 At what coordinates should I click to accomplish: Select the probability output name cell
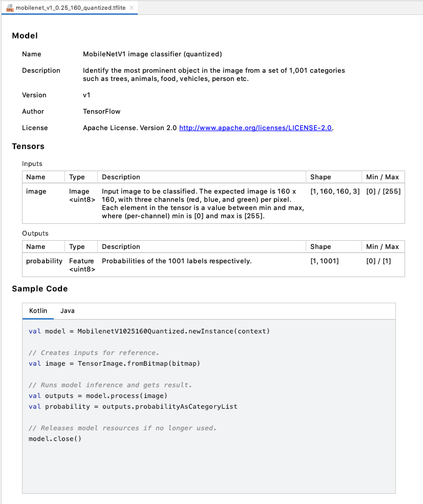click(44, 261)
